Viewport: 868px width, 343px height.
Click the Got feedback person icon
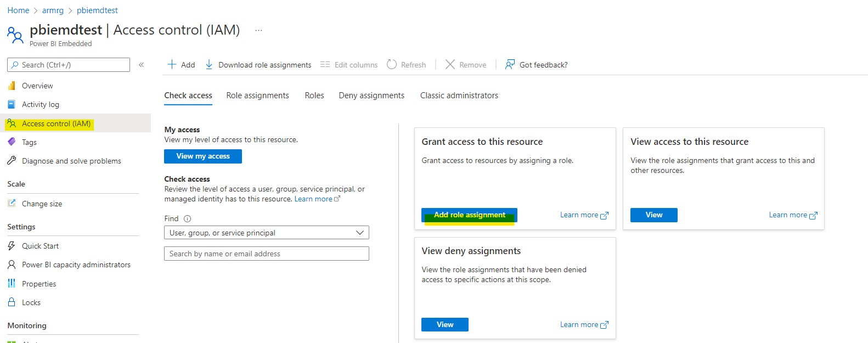point(510,65)
